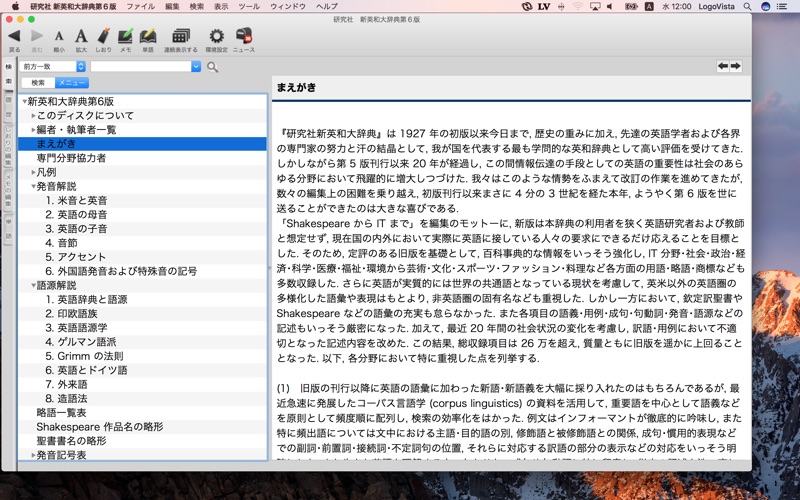Select 6. 外国語発音および特殊音の記号
The width and height of the screenshot is (800, 500).
click(x=142, y=271)
